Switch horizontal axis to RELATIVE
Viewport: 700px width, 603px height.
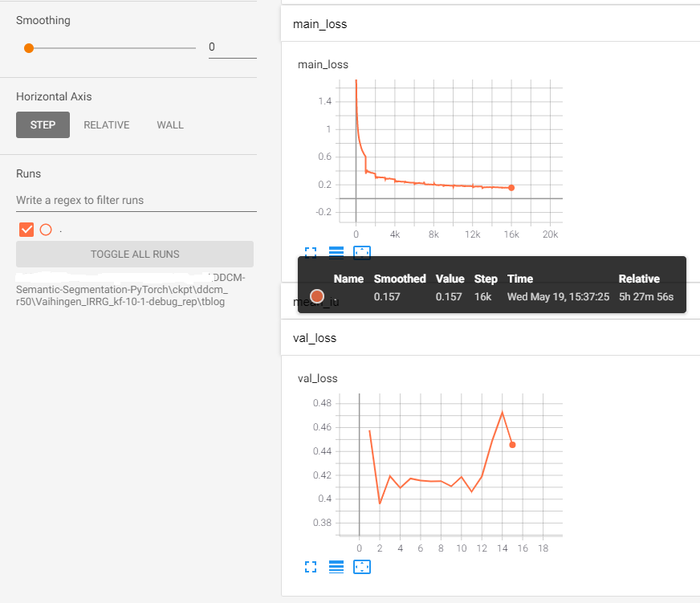(107, 124)
